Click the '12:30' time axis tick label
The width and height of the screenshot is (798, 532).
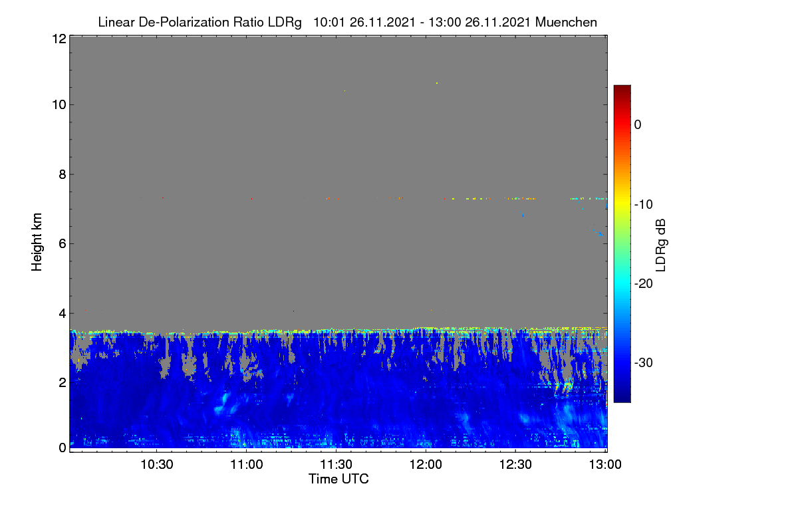coord(516,465)
